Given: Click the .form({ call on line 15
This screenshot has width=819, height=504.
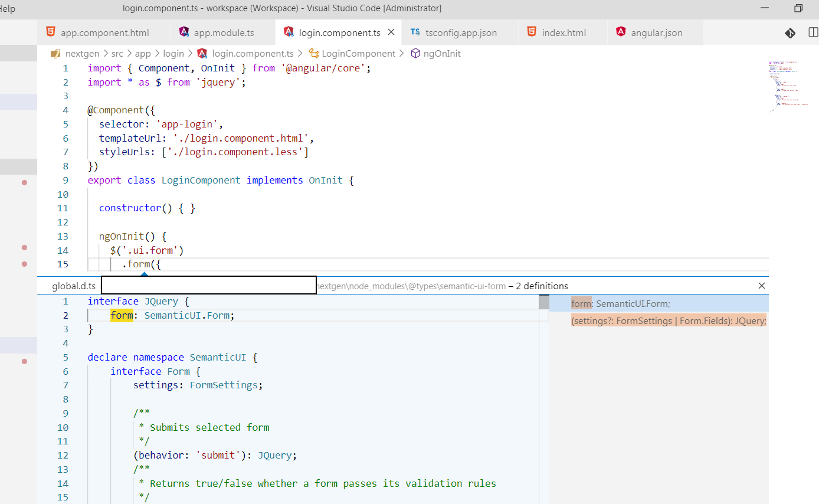Looking at the screenshot, I should click(142, 264).
